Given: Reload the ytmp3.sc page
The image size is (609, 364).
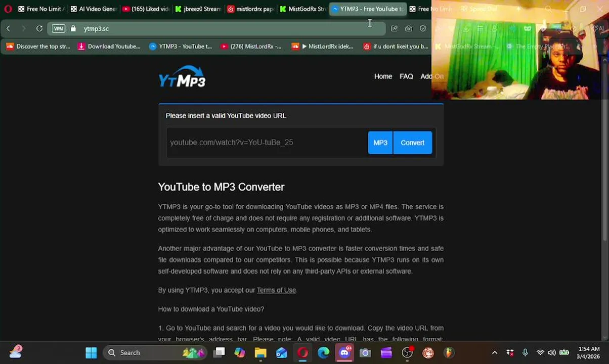Looking at the screenshot, I should tap(39, 29).
